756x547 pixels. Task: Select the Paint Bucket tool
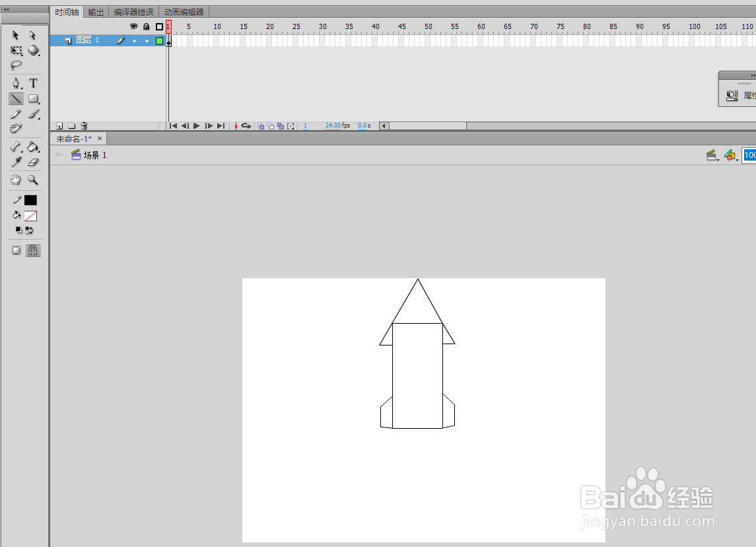click(x=33, y=146)
